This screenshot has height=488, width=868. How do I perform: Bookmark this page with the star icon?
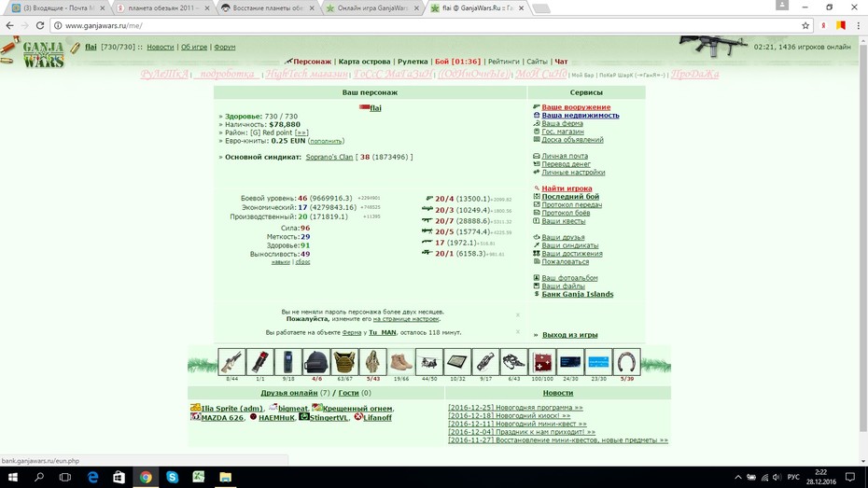click(805, 25)
